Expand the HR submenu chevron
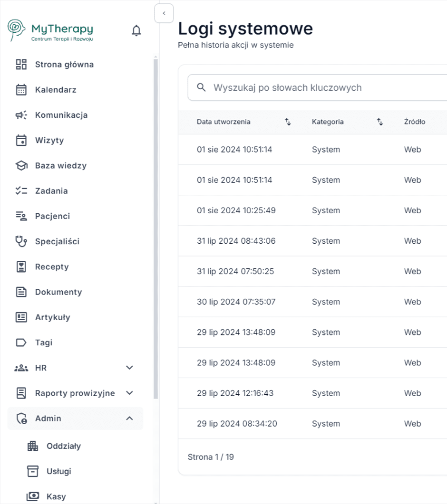Screen dimensions: 447x504 click(129, 368)
